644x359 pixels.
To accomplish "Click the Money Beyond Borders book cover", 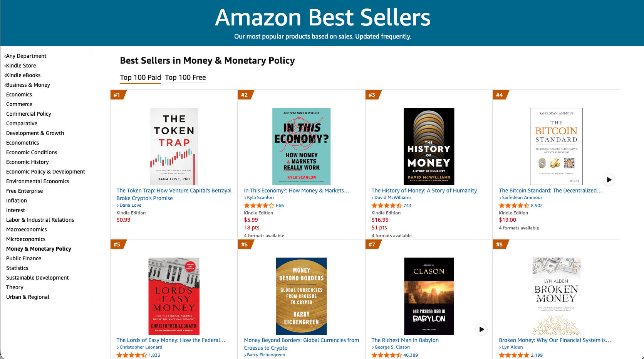I will pyautogui.click(x=301, y=296).
